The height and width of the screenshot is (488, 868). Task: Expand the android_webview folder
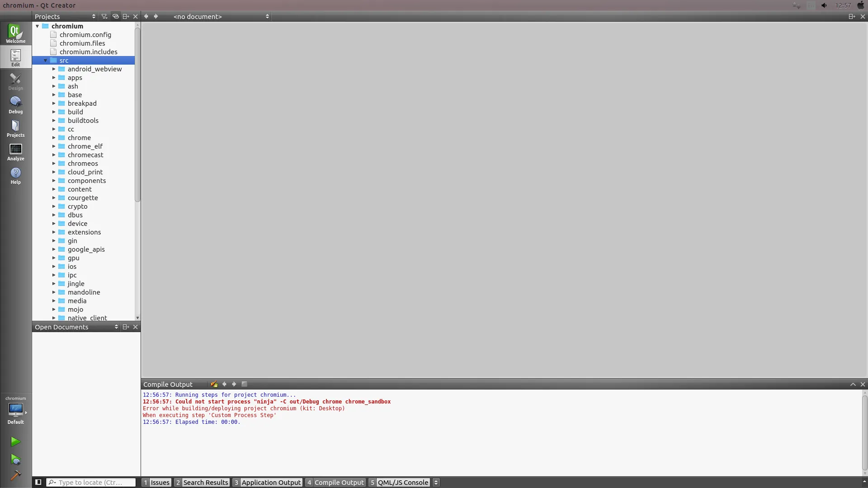pyautogui.click(x=54, y=69)
